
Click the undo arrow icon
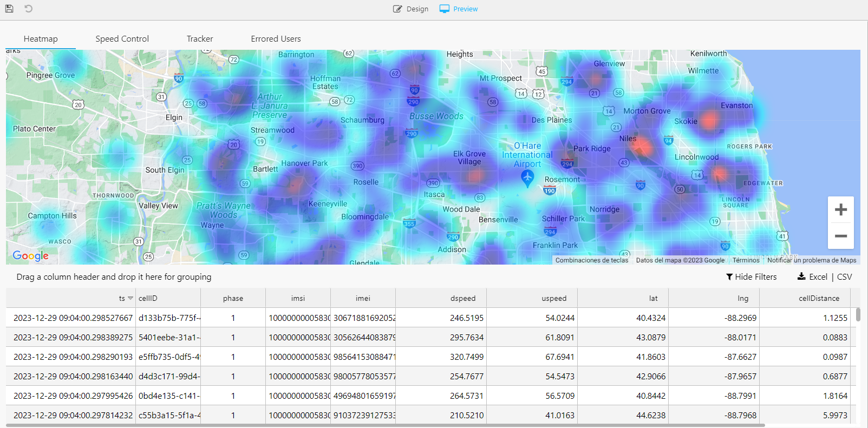pos(29,9)
